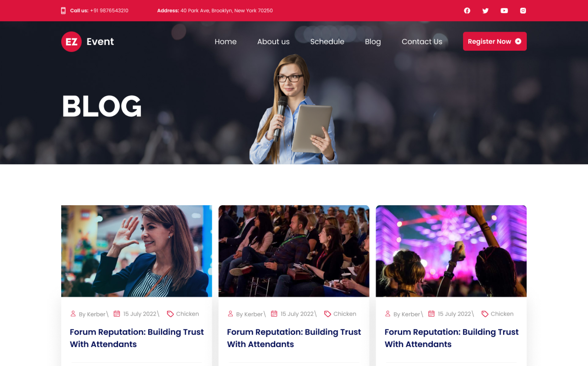Select Blog in the navigation bar
Screen dimensions: 588x366
tap(373, 41)
